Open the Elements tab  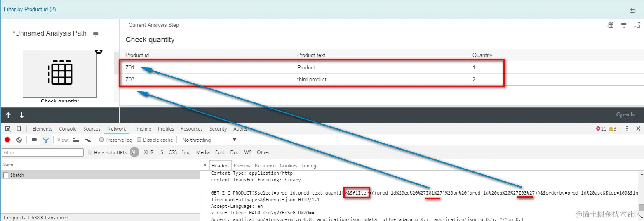tap(42, 129)
